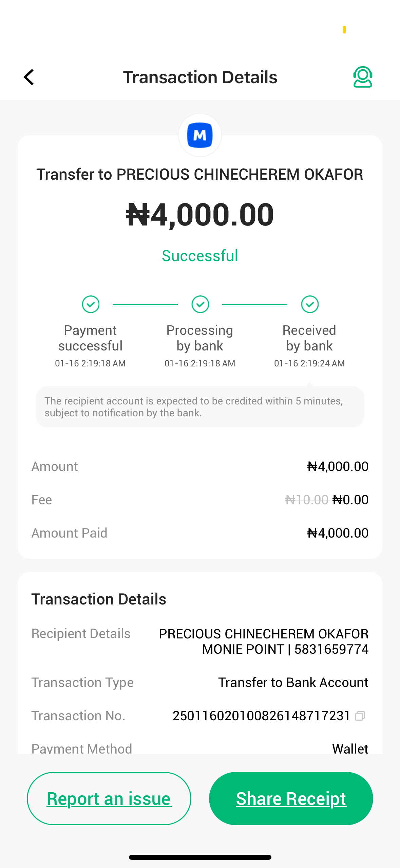Tap the transaction number value
Screen dimensions: 400x868
click(x=261, y=716)
